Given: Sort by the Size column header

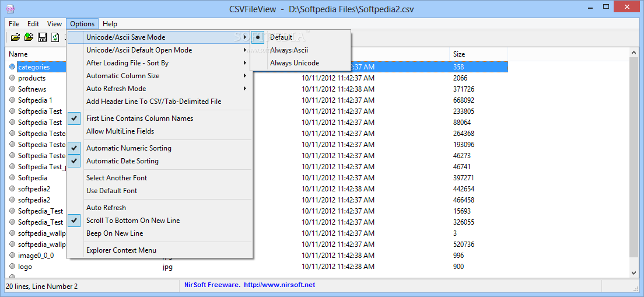Looking at the screenshot, I should click(479, 54).
